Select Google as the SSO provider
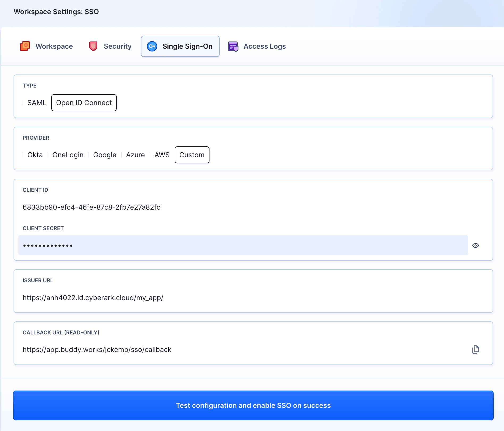This screenshot has height=431, width=504. (x=104, y=155)
